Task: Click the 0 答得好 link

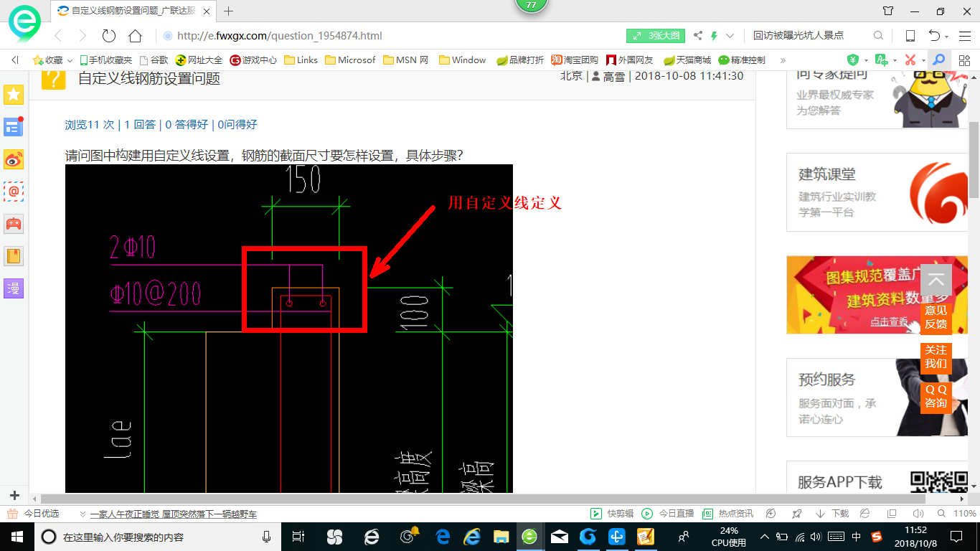Action: click(187, 125)
